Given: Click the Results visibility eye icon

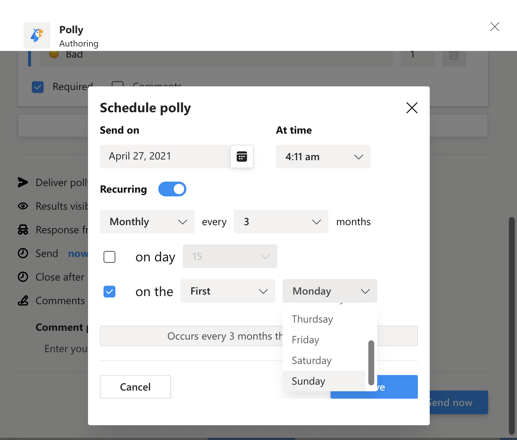Looking at the screenshot, I should (23, 206).
